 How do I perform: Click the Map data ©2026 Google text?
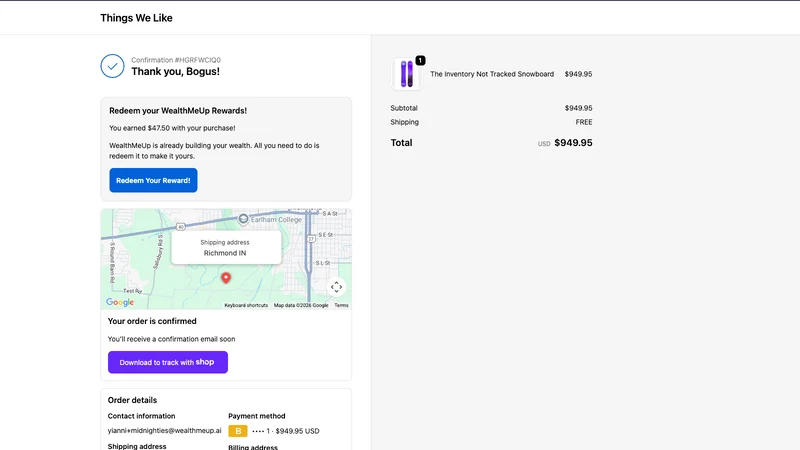(x=301, y=305)
